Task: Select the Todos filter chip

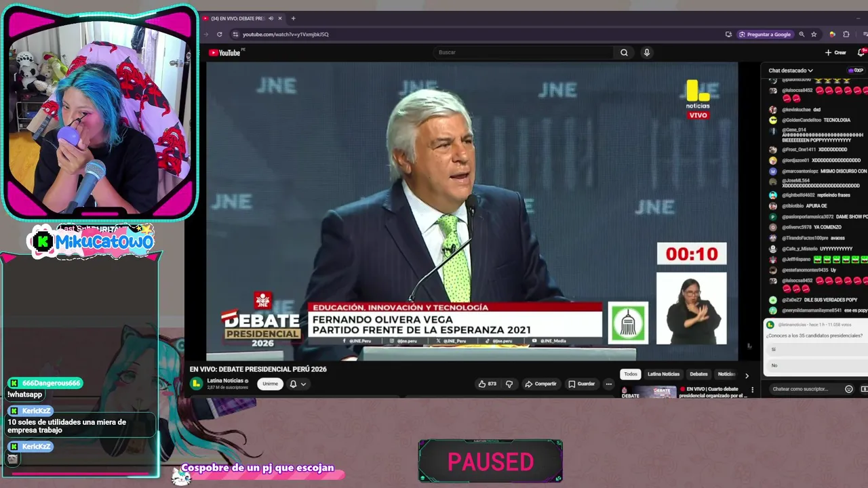Action: [631, 374]
